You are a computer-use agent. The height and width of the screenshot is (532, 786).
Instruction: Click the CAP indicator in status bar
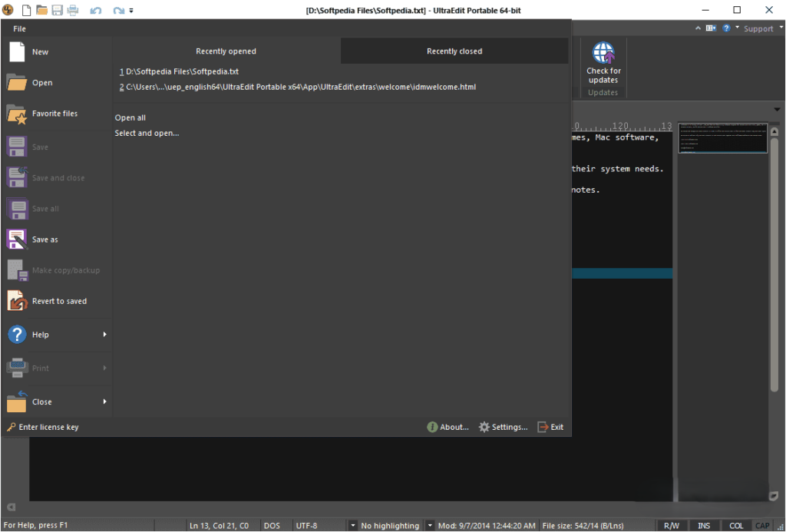tap(762, 526)
